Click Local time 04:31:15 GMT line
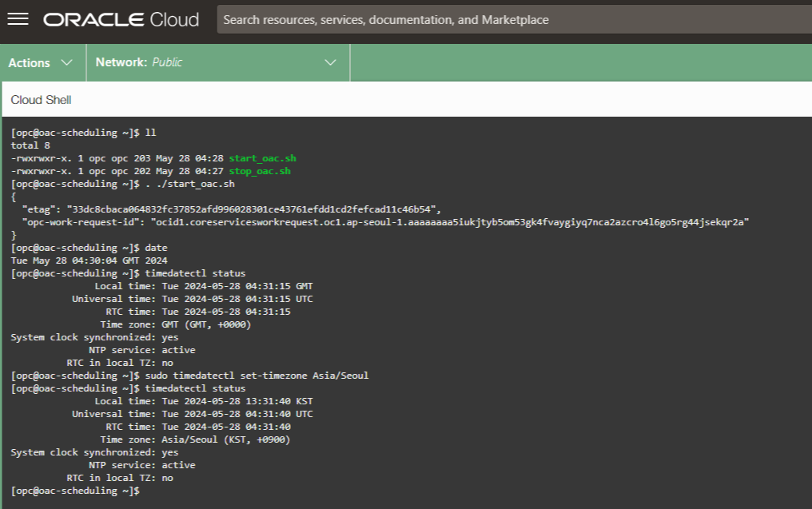This screenshot has width=812, height=509. 204,286
